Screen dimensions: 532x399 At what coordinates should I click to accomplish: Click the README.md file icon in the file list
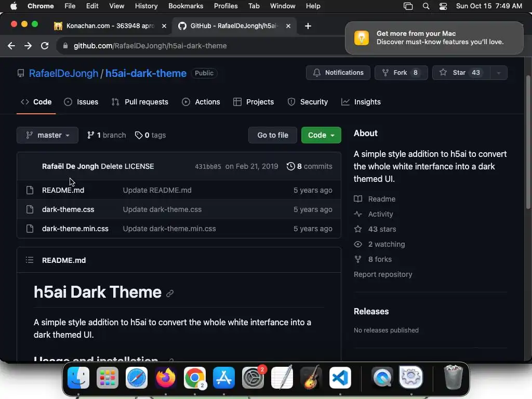[x=30, y=190]
